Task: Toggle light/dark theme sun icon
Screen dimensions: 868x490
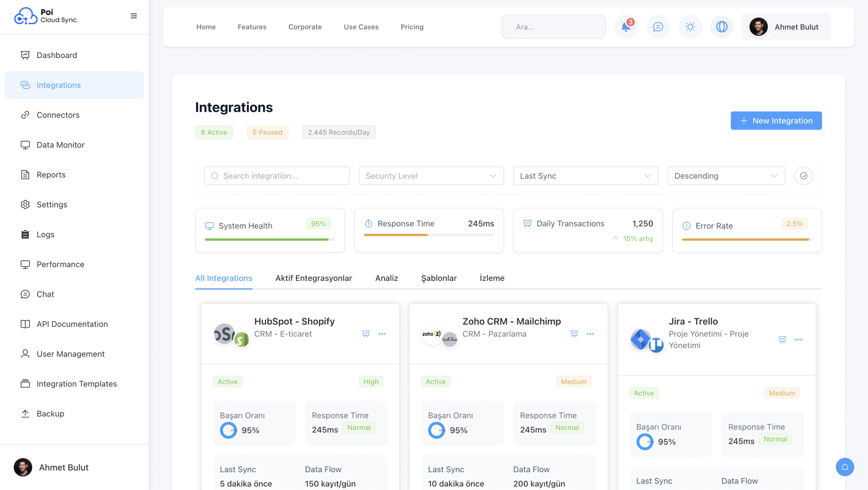Action: pos(690,27)
